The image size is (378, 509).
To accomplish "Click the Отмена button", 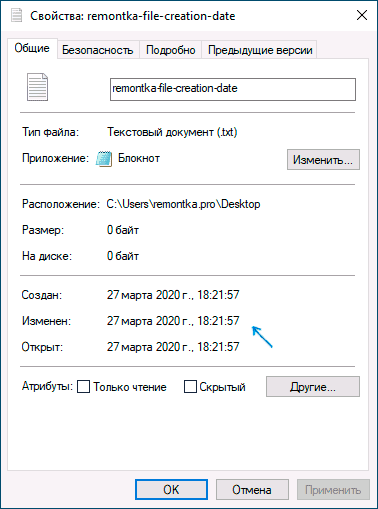I will pyautogui.click(x=252, y=490).
